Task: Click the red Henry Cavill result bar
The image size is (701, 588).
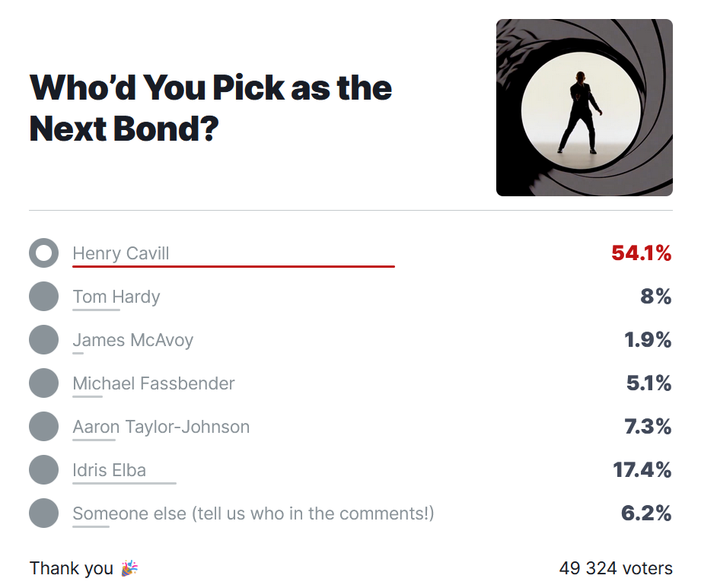Action: pyautogui.click(x=234, y=266)
